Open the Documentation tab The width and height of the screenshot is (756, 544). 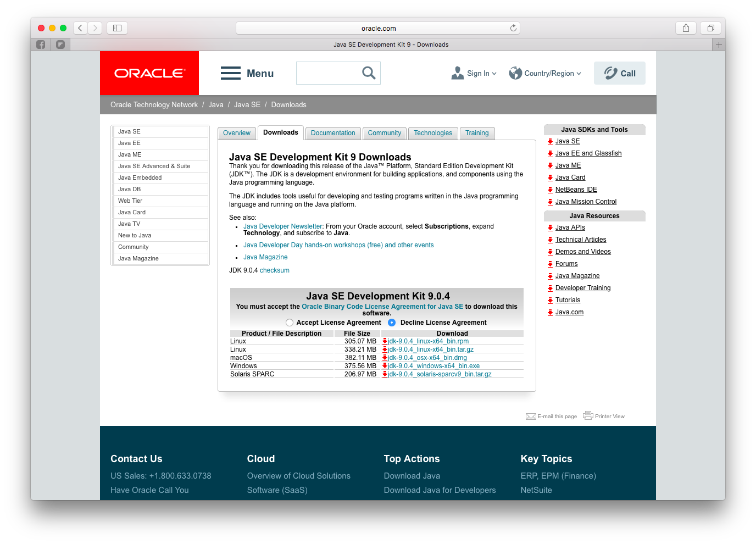pyautogui.click(x=333, y=133)
